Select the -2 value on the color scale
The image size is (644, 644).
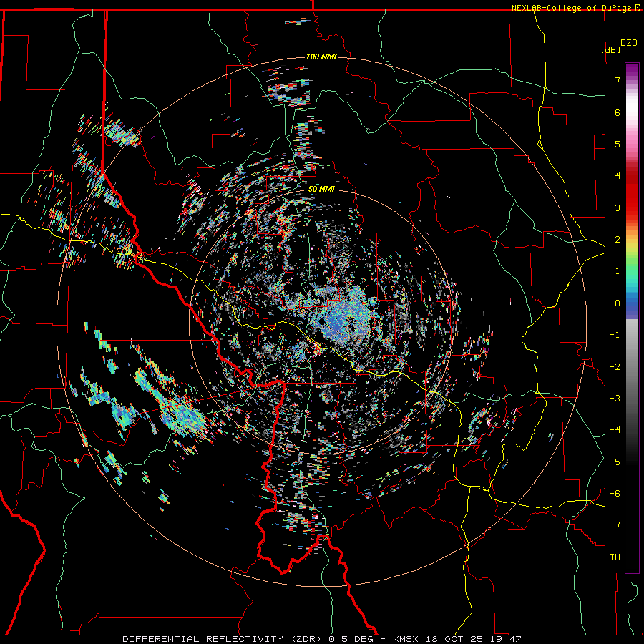click(615, 367)
